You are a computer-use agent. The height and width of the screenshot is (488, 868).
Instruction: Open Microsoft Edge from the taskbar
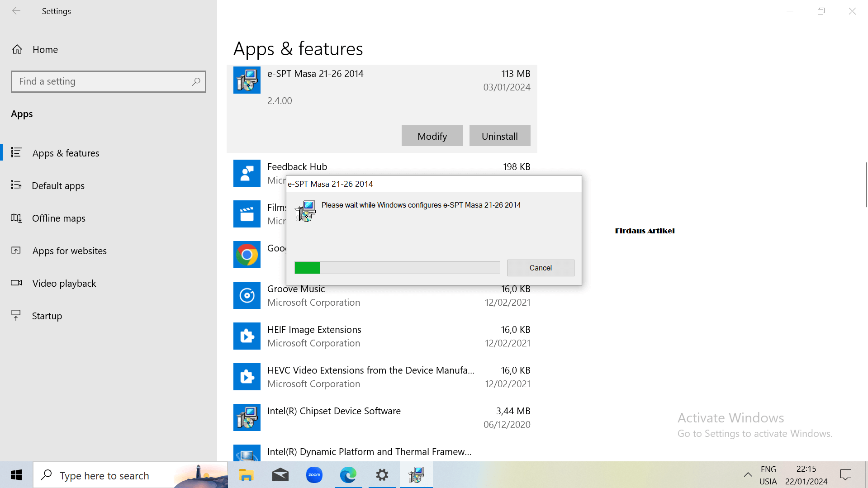point(348,475)
